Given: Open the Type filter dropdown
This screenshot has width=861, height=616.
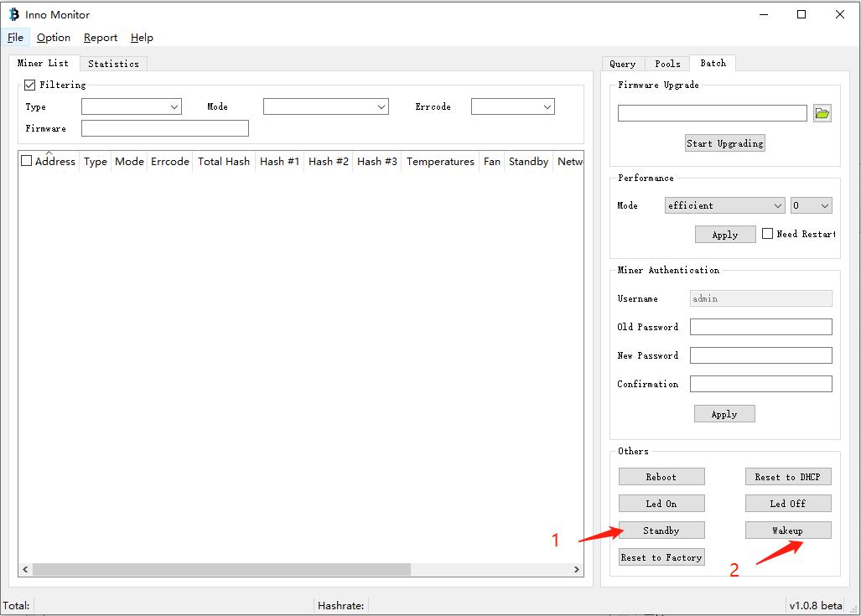Looking at the screenshot, I should click(132, 106).
